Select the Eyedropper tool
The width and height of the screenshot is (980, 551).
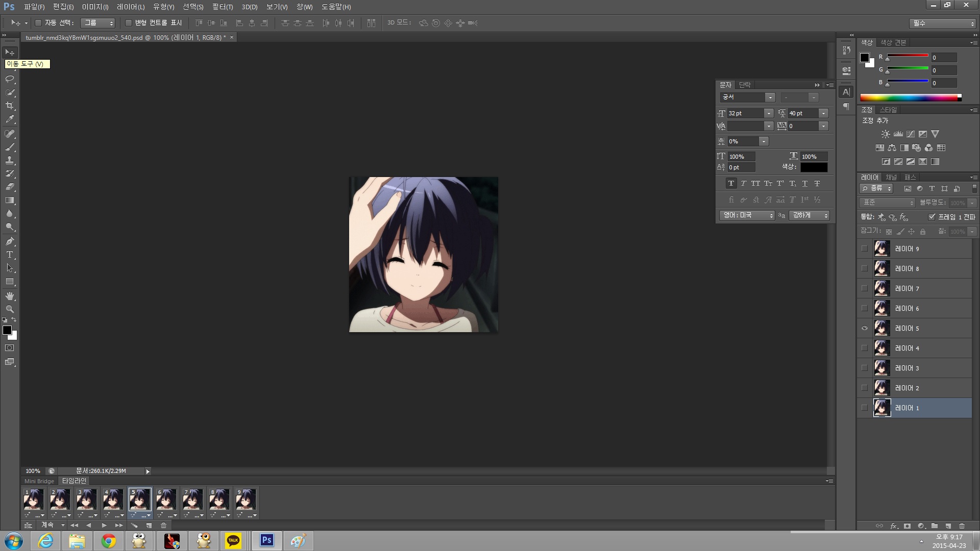(x=10, y=119)
